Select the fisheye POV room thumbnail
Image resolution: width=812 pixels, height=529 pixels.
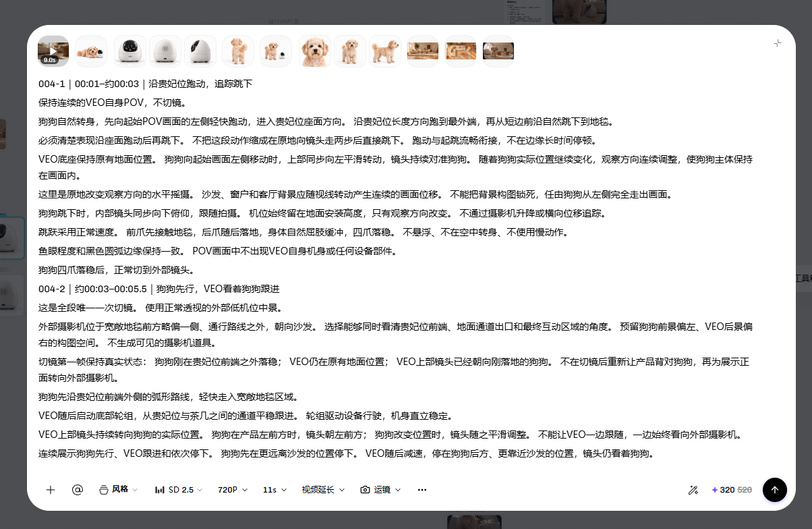498,51
